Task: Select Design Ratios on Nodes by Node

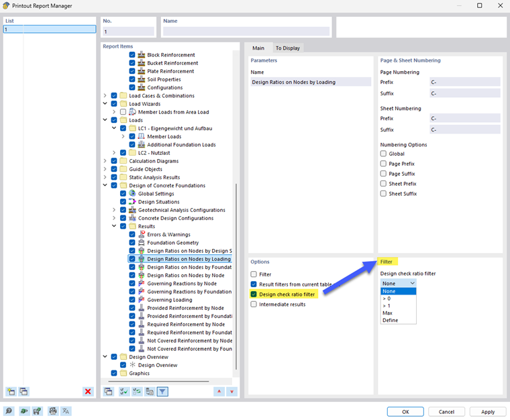Action: pos(186,275)
